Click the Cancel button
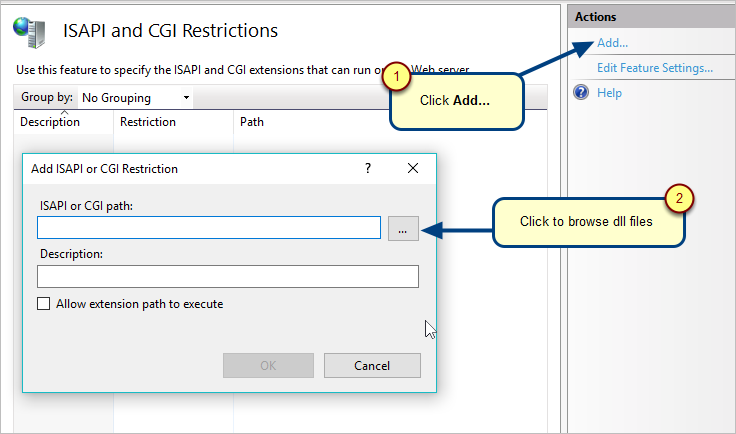Screen dimensions: 736x434 point(372,365)
